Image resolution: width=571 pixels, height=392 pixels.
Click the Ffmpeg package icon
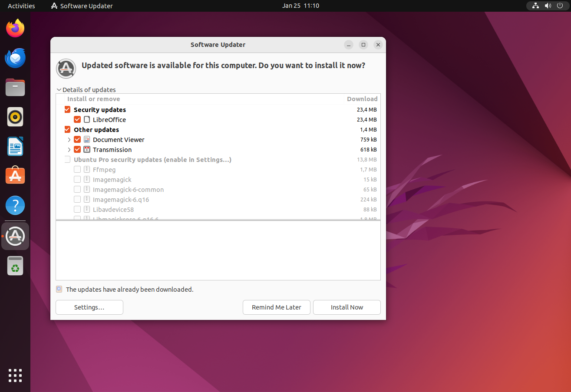[x=87, y=169]
